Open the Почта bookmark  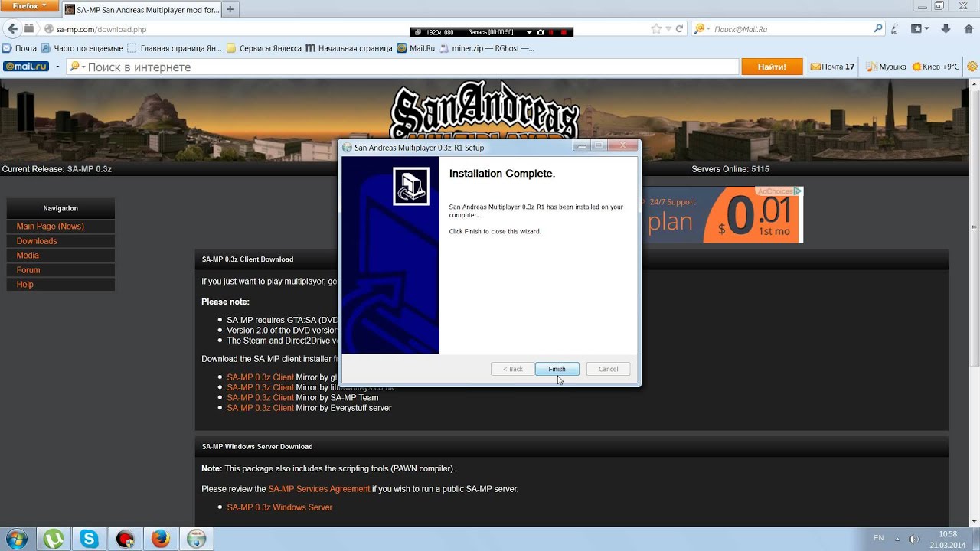pyautogui.click(x=20, y=48)
